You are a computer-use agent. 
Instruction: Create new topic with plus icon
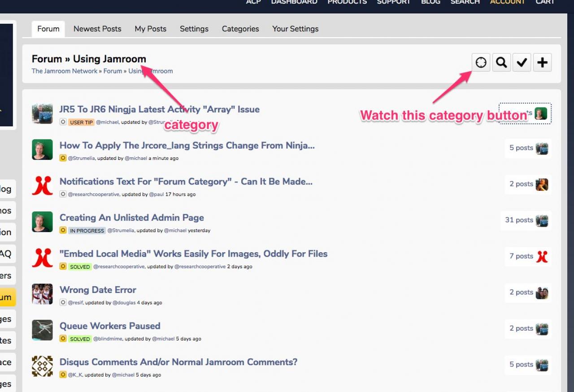click(542, 63)
